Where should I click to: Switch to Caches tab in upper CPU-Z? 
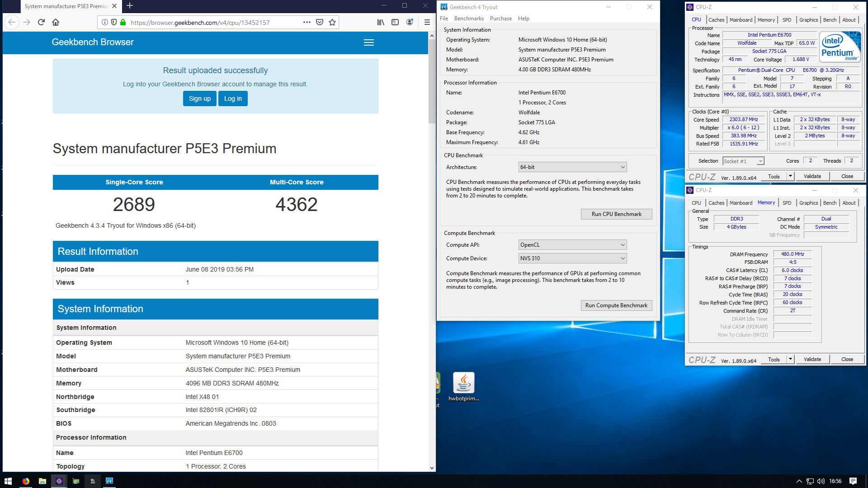tap(716, 20)
